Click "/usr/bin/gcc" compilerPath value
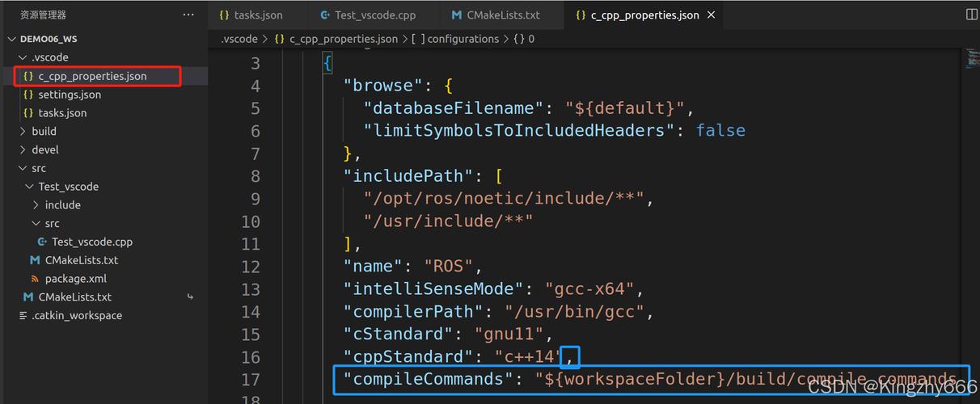This screenshot has height=404, width=980. [574, 312]
